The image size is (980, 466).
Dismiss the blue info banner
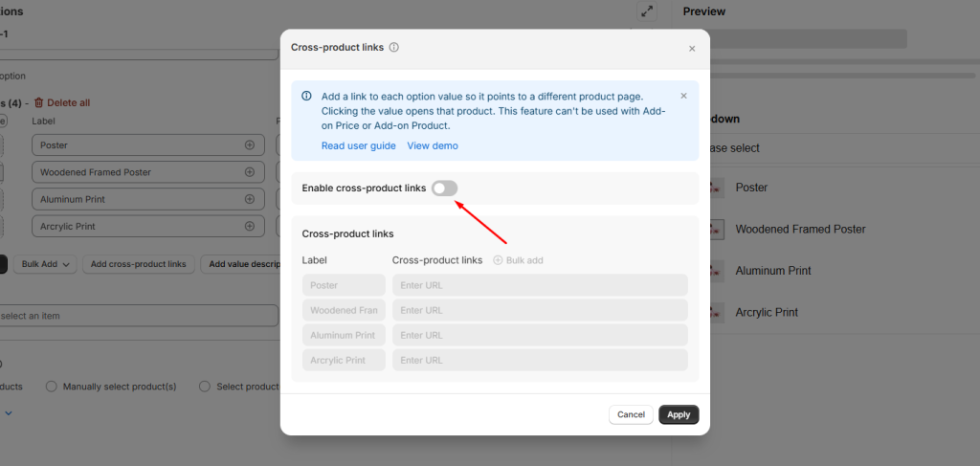coord(683,96)
